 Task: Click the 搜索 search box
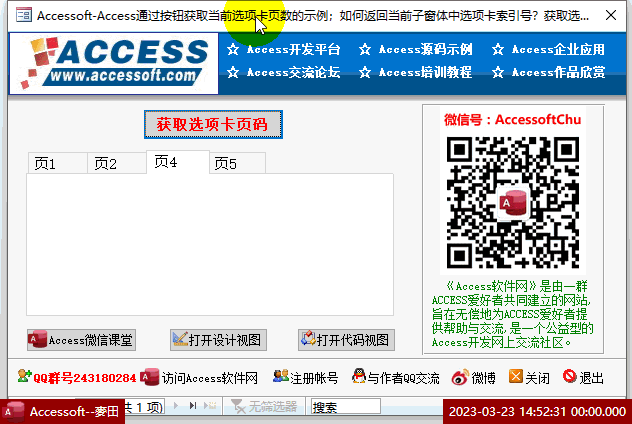(x=345, y=407)
